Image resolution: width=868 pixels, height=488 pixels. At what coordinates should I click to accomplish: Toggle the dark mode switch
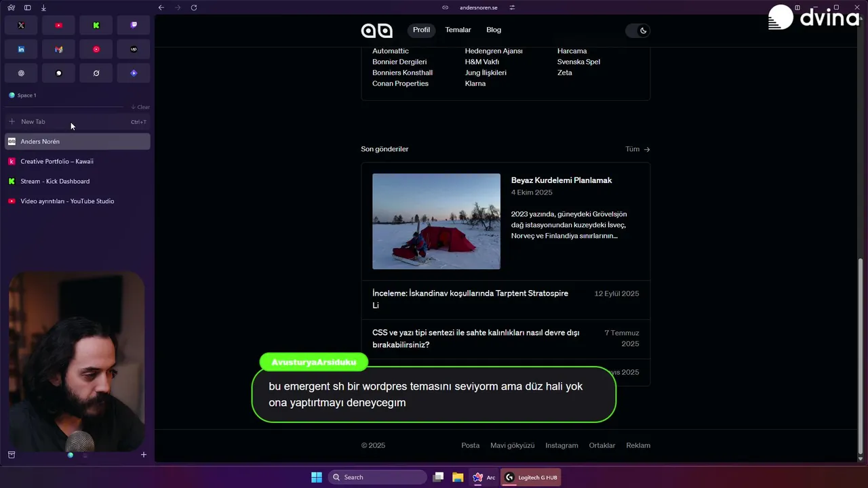tap(637, 30)
